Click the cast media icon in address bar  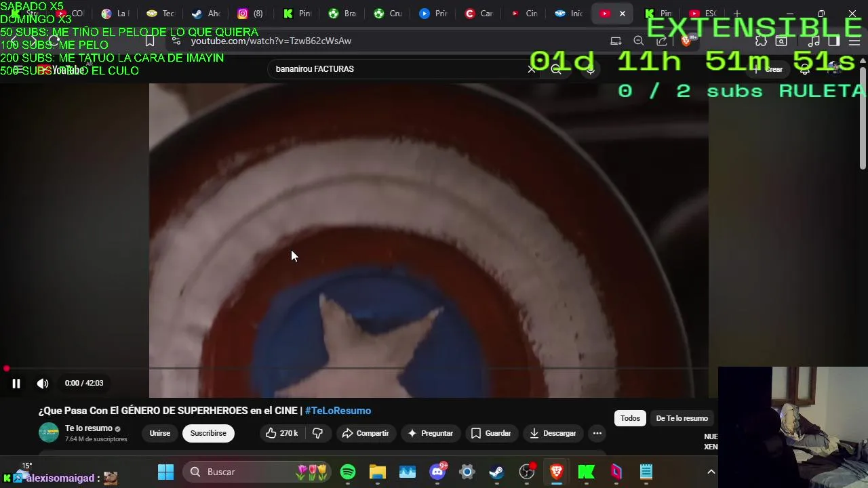[x=616, y=41]
